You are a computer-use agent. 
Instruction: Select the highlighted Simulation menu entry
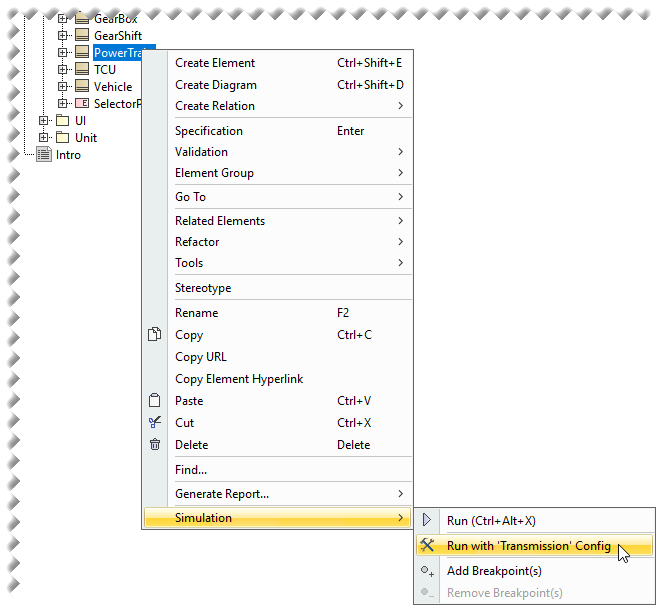(277, 518)
